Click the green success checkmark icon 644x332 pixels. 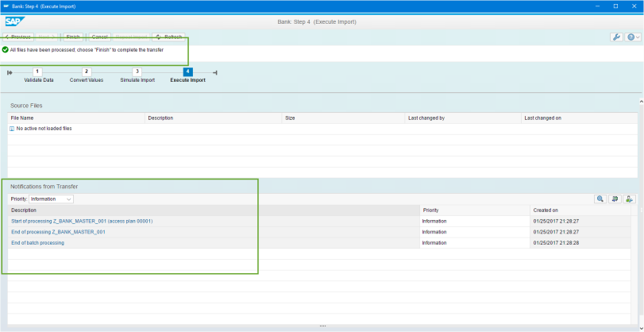tap(5, 50)
